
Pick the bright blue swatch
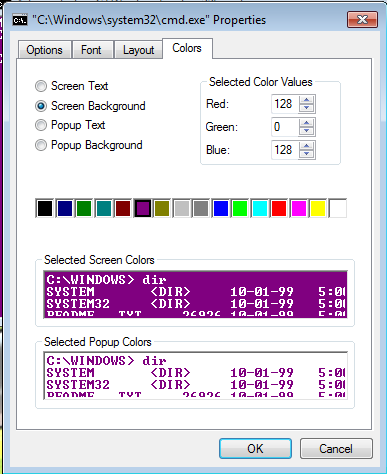tap(220, 208)
